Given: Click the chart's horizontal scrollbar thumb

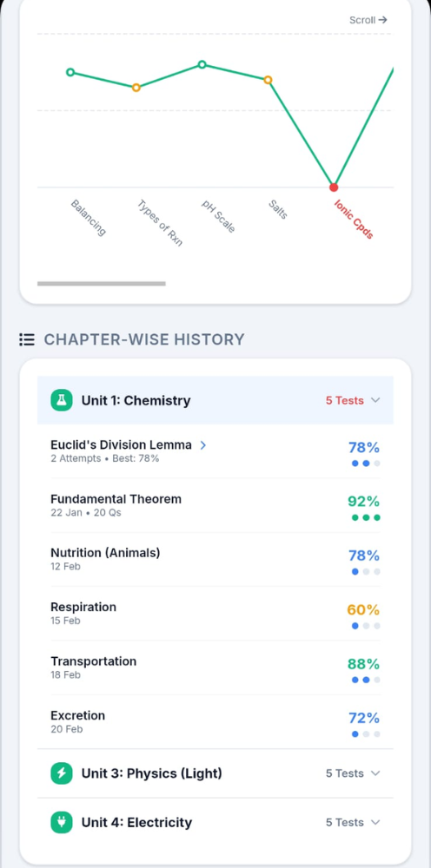Looking at the screenshot, I should (102, 284).
